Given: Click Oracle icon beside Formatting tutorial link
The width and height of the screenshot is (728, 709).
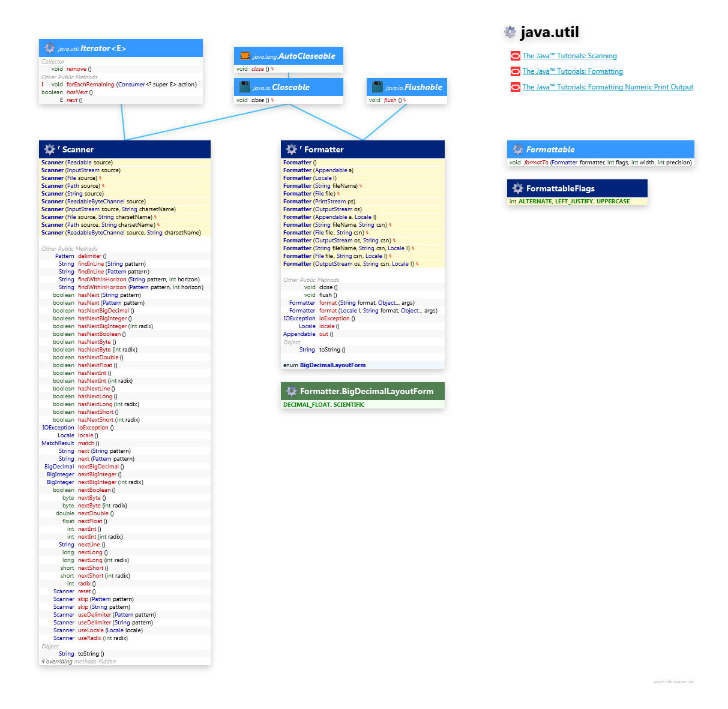Looking at the screenshot, I should tap(515, 71).
